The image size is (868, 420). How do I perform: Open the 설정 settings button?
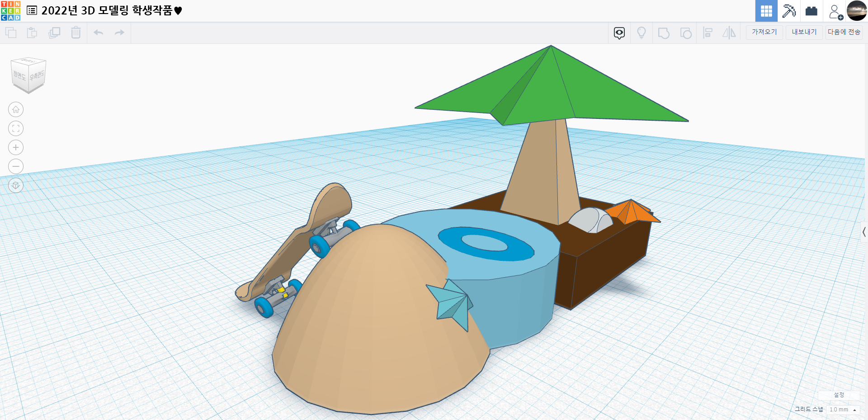[x=839, y=395]
